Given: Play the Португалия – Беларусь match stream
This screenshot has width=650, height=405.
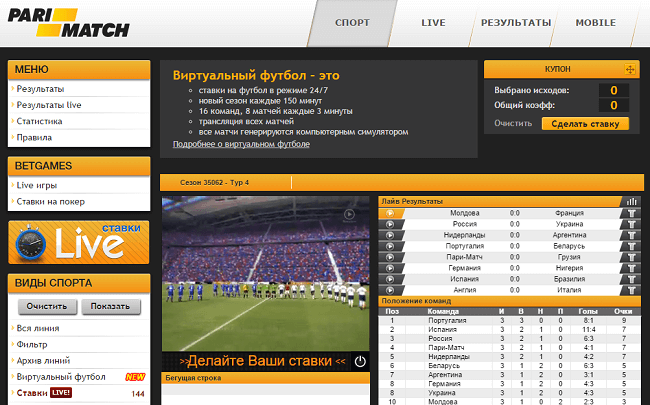Looking at the screenshot, I should point(390,246).
